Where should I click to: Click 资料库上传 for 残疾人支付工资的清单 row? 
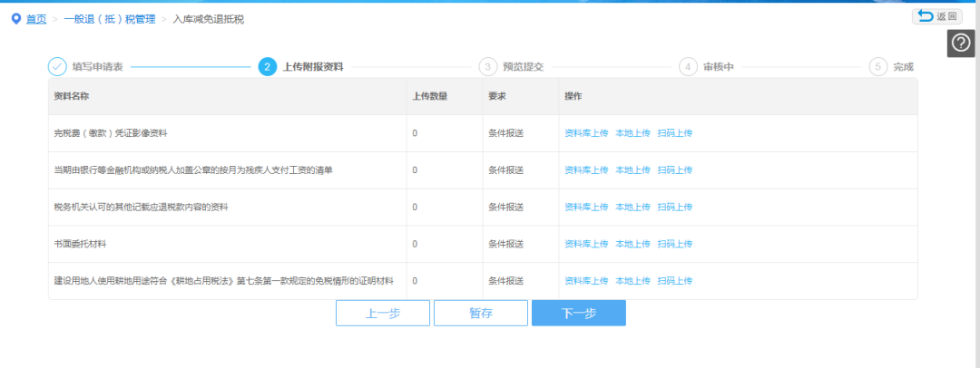point(586,169)
